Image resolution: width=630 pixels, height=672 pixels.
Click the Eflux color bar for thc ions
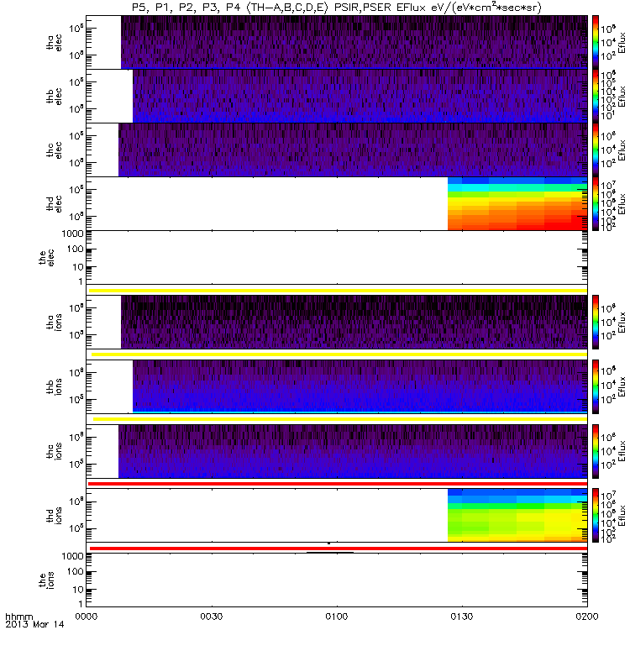click(x=596, y=451)
